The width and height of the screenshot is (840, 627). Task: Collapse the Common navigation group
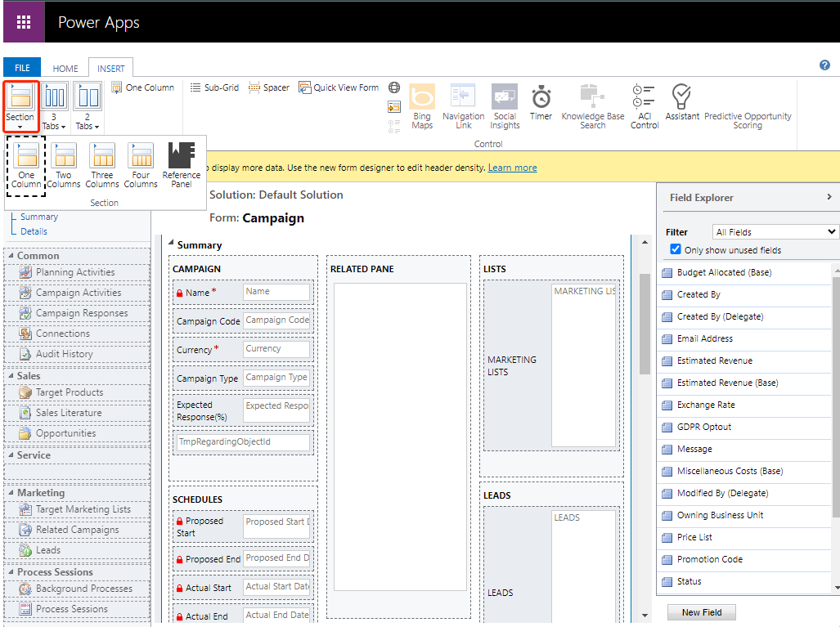point(11,255)
